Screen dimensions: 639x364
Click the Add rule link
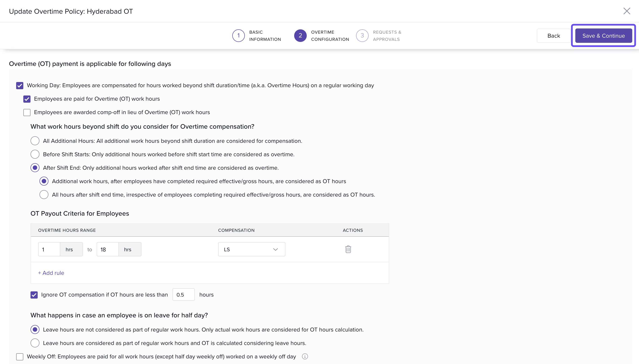point(51,273)
